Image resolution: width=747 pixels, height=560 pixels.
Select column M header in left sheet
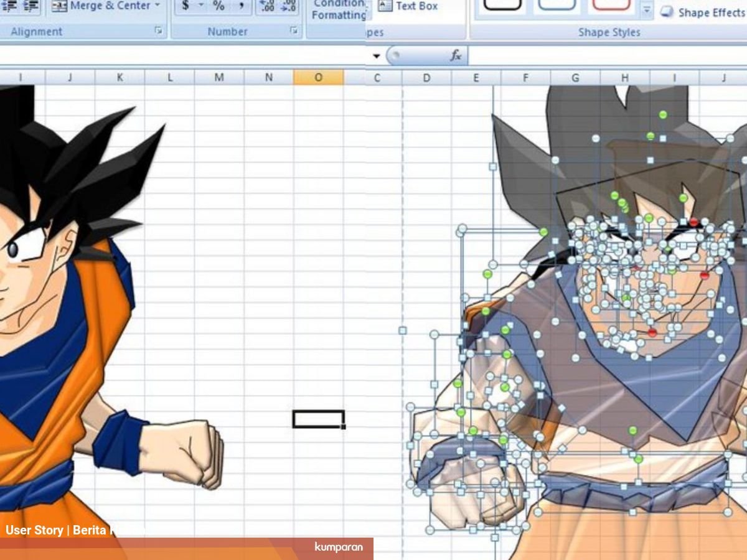pyautogui.click(x=219, y=77)
